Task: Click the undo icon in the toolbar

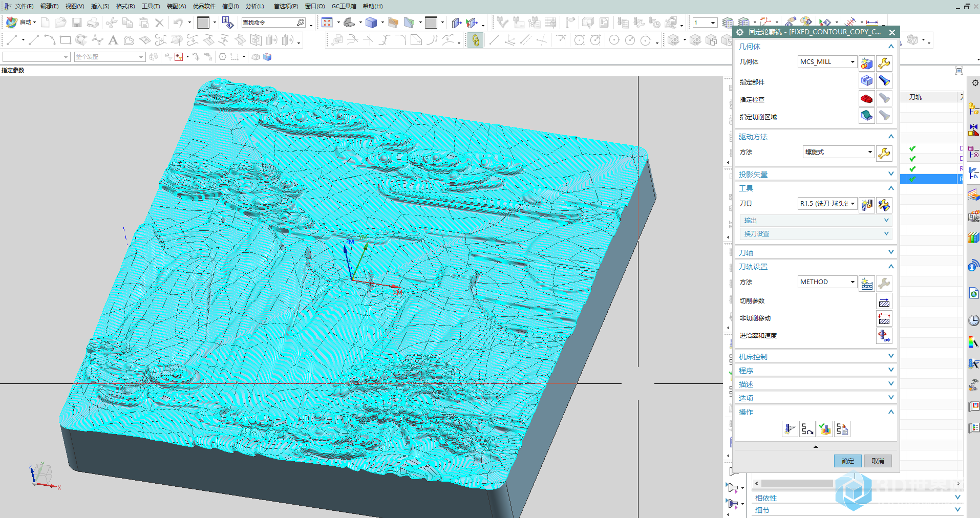Action: (x=178, y=23)
